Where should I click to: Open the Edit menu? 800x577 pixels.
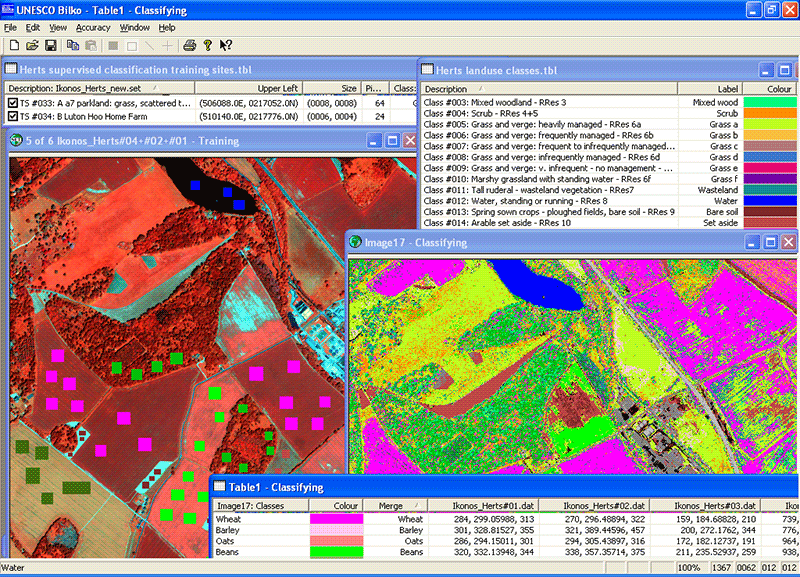point(33,28)
